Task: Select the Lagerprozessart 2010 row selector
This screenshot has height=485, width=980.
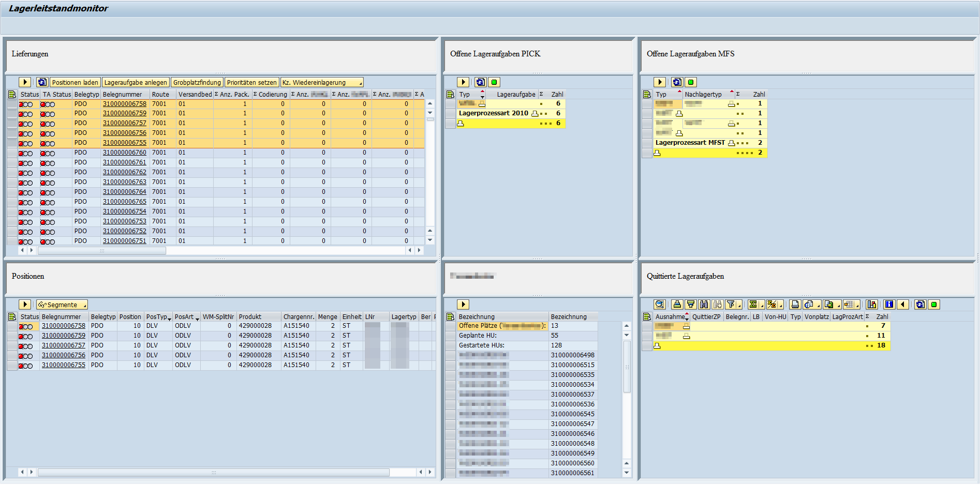Action: 450,114
